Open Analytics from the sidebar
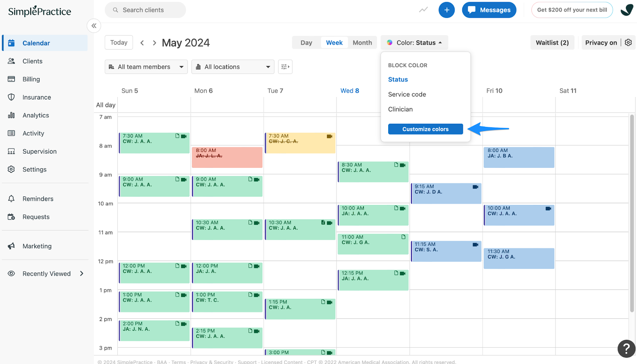The height and width of the screenshot is (364, 637). [x=35, y=115]
